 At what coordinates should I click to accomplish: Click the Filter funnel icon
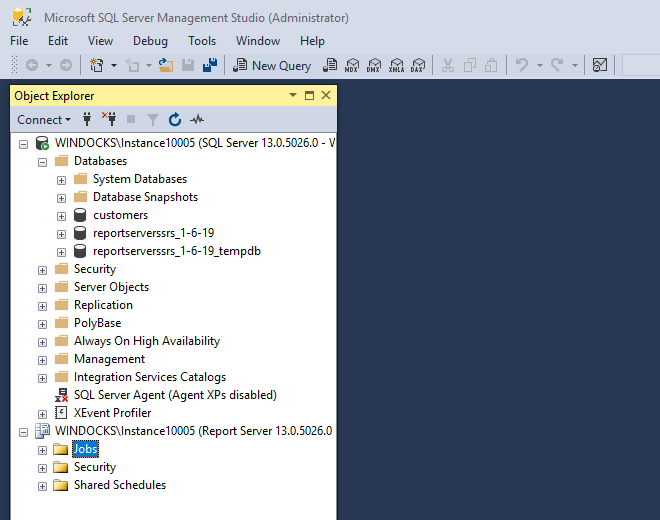click(x=153, y=120)
